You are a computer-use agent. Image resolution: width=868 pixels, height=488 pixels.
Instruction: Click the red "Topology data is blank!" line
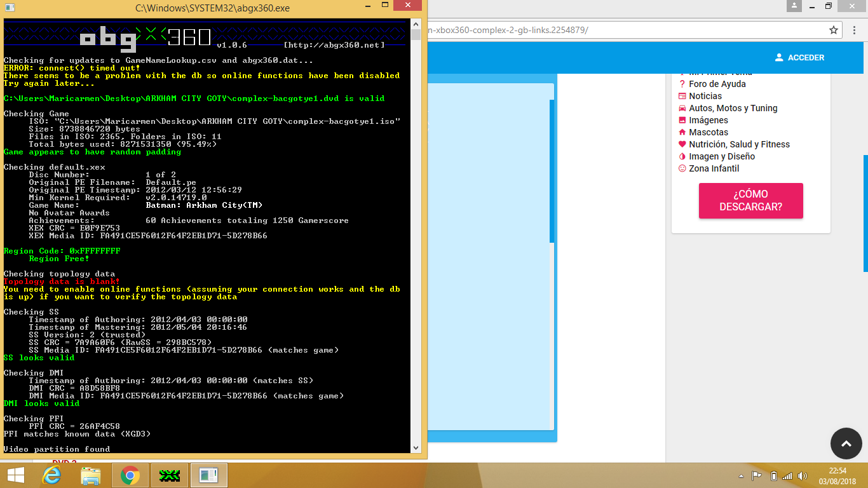[62, 281]
